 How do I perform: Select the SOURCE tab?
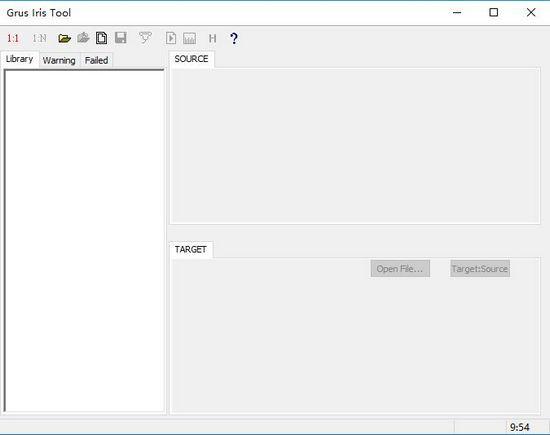192,59
